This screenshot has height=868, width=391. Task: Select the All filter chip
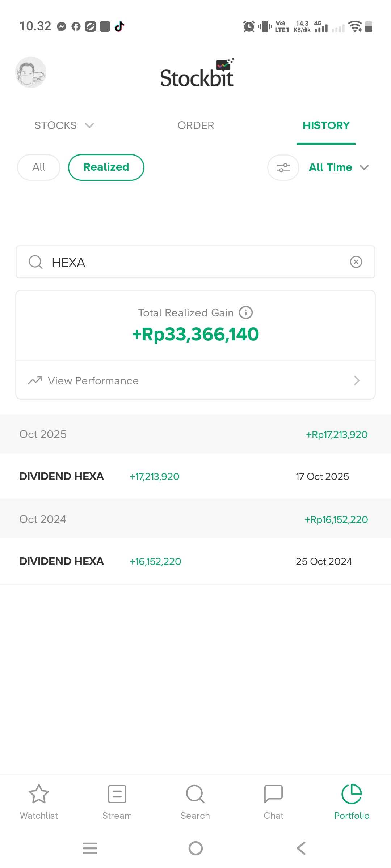click(39, 167)
